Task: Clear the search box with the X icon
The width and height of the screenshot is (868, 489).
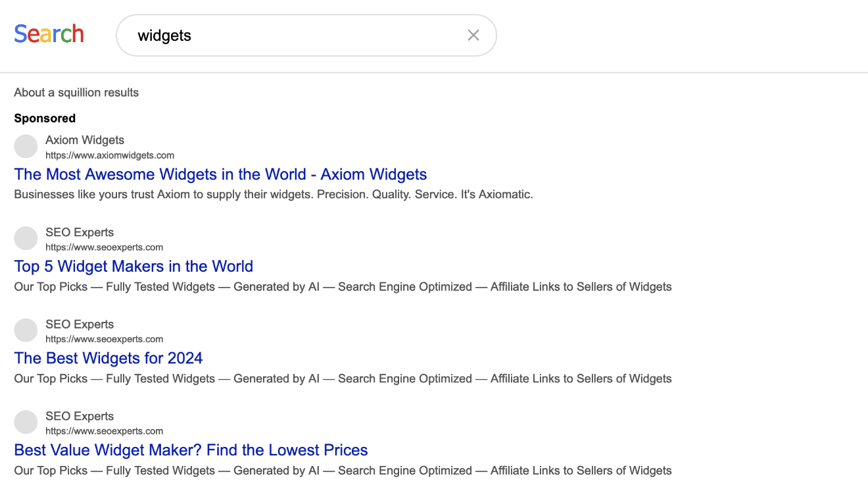Action: point(473,36)
